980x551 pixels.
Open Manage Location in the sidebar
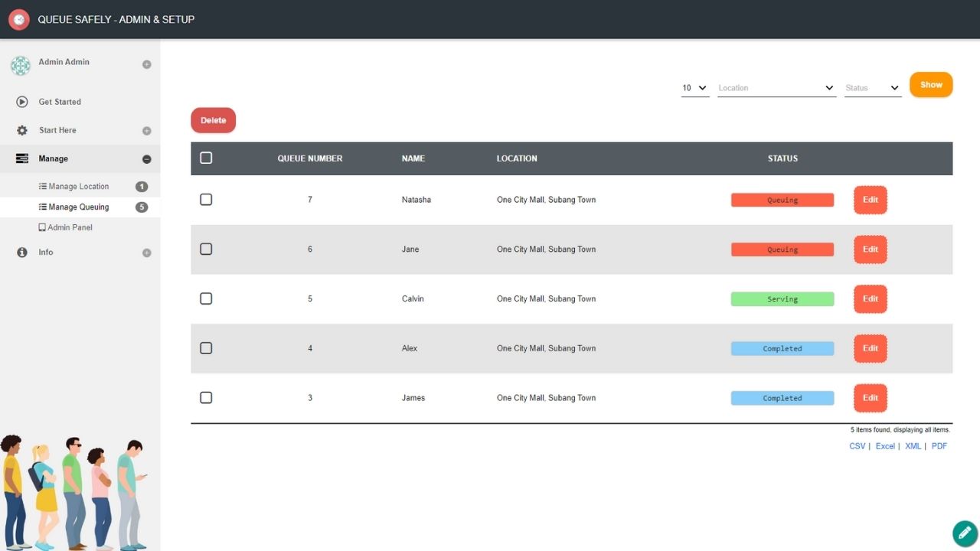pyautogui.click(x=78, y=187)
